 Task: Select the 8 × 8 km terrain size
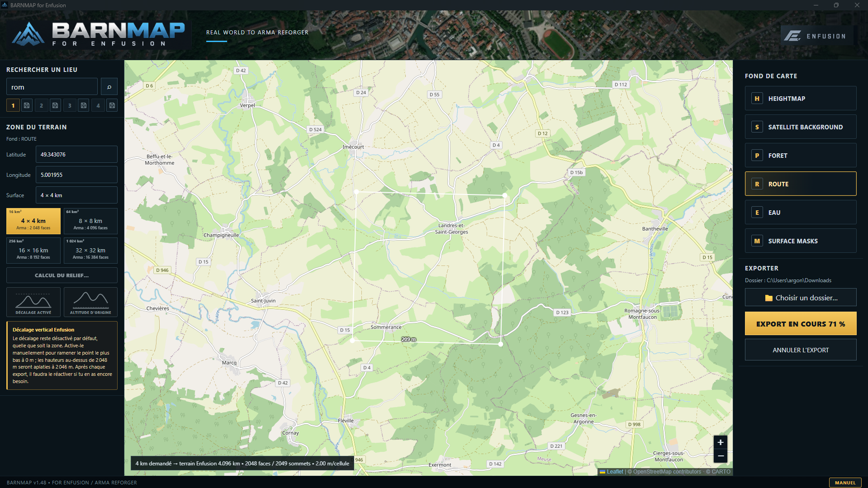click(90, 221)
